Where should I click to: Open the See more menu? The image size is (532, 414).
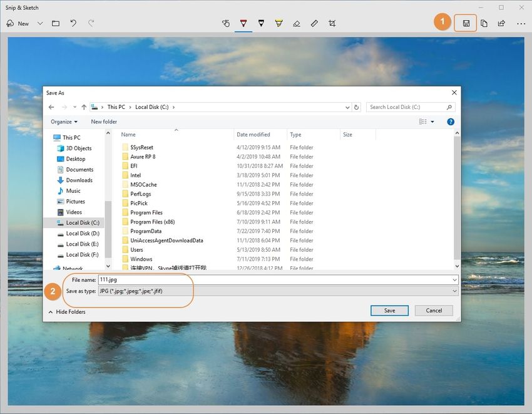tap(521, 23)
